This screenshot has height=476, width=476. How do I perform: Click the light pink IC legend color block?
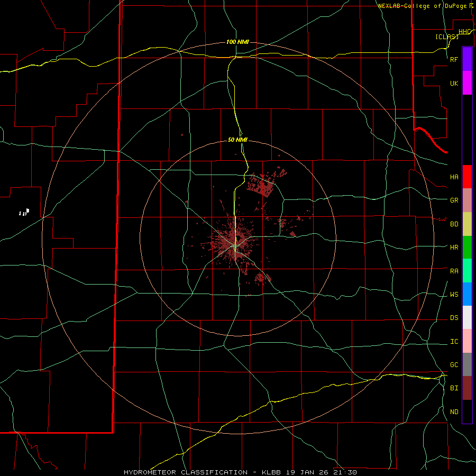click(467, 341)
